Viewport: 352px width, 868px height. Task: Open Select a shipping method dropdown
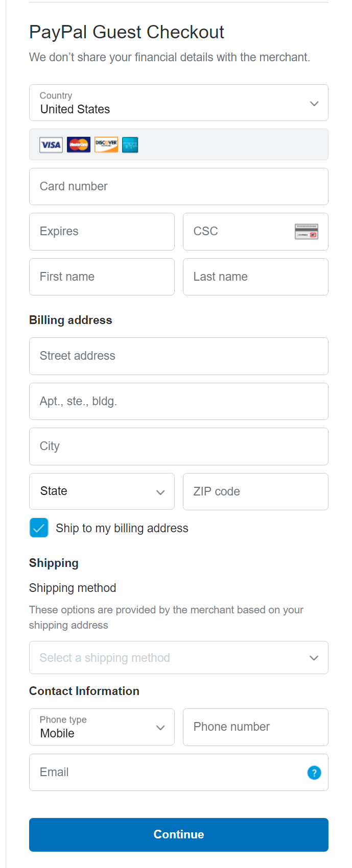click(x=179, y=658)
